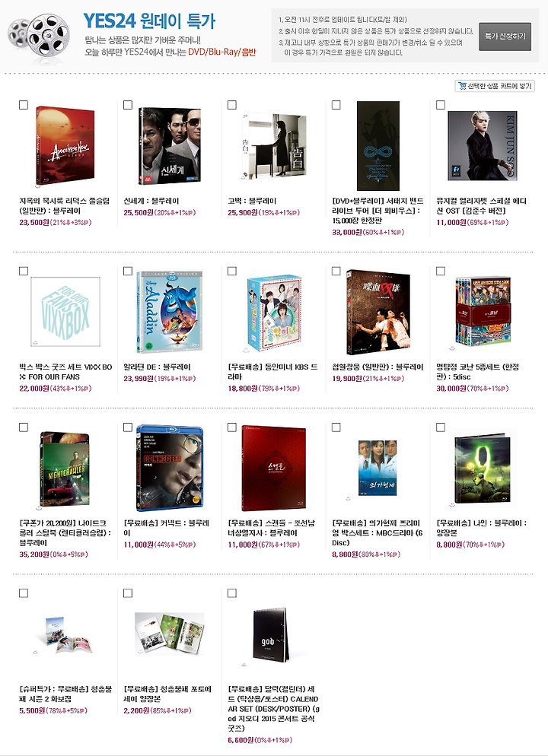The image size is (548, 756).
Task: Tick the checkbox for god calendar set
Action: click(x=232, y=593)
